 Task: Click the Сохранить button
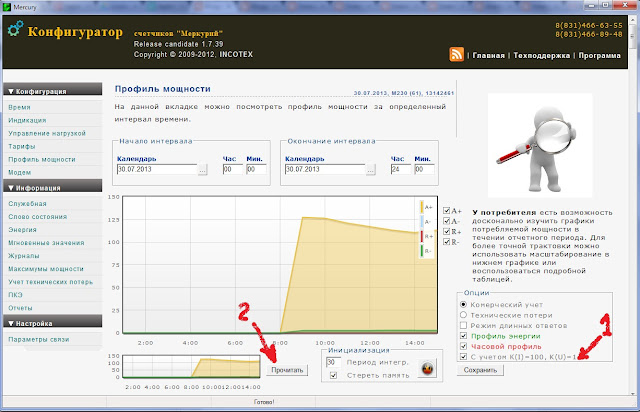[x=480, y=370]
